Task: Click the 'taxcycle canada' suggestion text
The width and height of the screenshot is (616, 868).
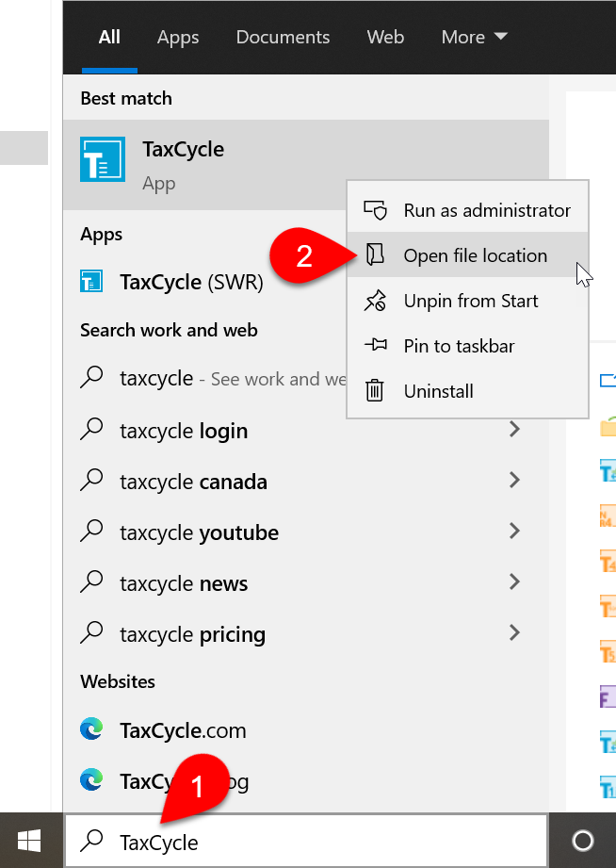Action: pyautogui.click(x=193, y=482)
